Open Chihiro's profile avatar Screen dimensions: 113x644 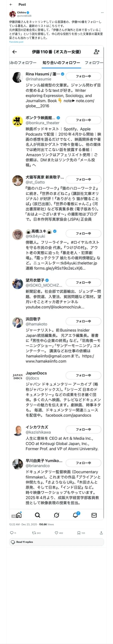click(x=13, y=14)
